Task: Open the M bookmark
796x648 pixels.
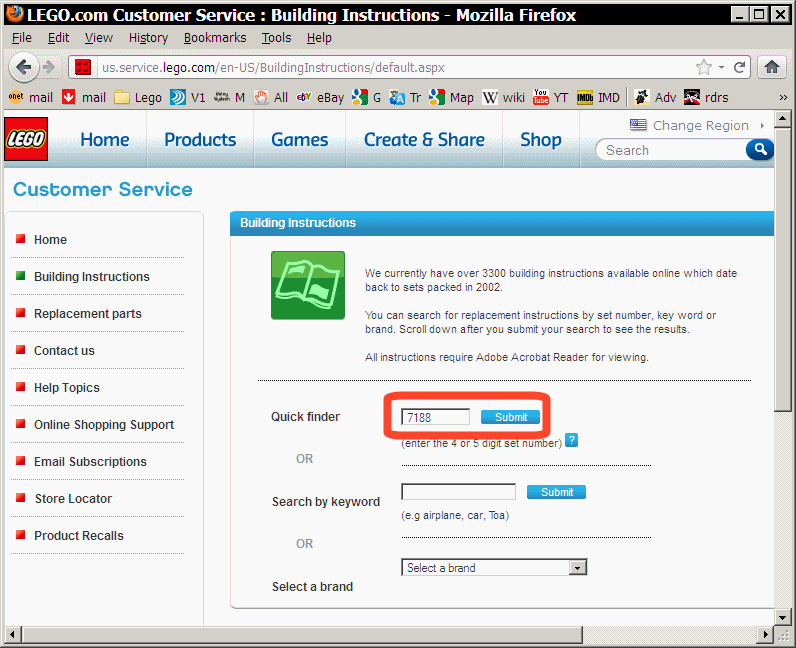Action: click(x=229, y=97)
